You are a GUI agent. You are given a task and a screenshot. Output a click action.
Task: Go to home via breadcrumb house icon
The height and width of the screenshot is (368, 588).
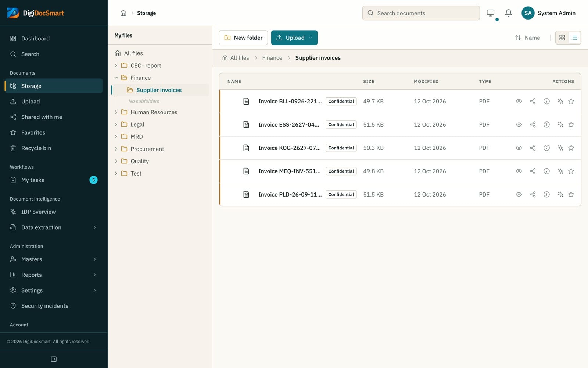pos(123,13)
